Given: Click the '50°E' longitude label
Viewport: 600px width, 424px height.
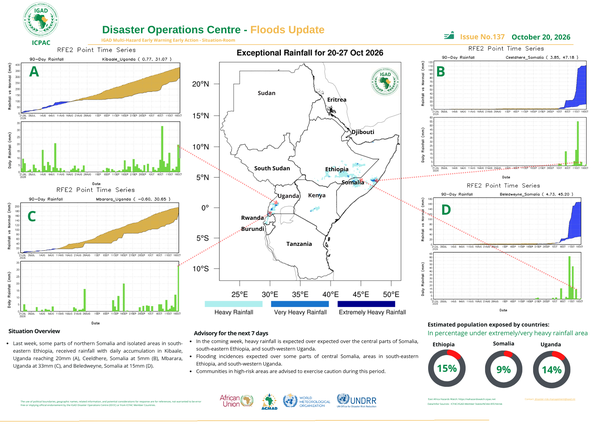Looking at the screenshot, I should [391, 294].
